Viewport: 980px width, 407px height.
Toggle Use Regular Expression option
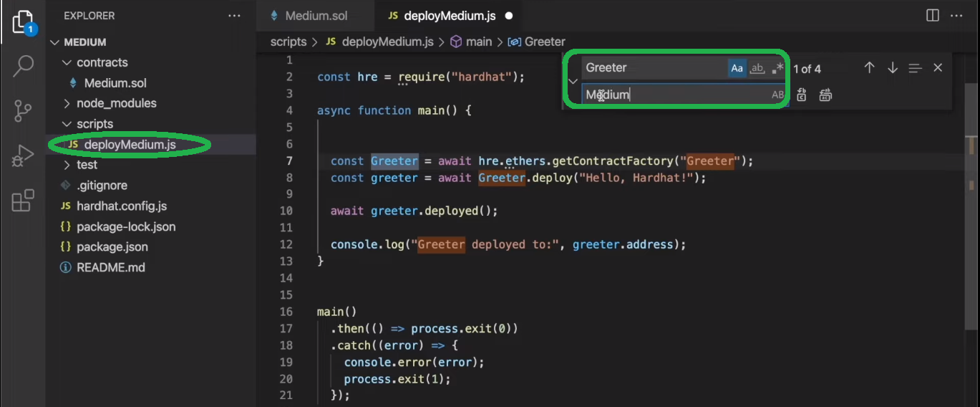[x=777, y=68]
